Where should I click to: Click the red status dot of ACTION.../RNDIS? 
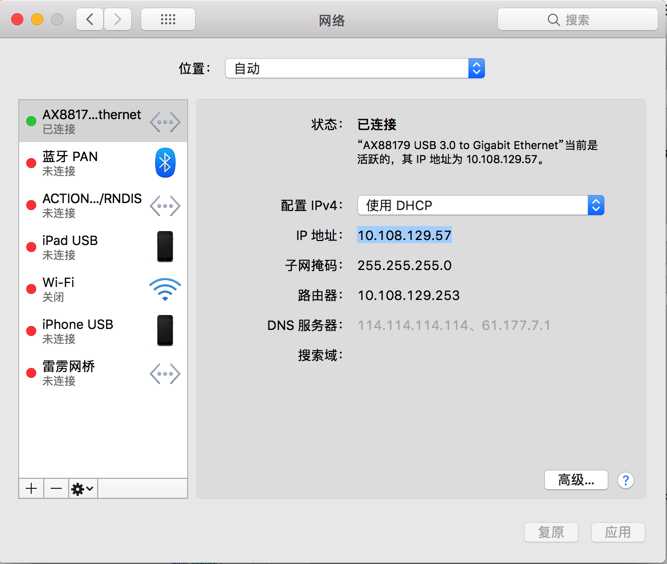[31, 205]
